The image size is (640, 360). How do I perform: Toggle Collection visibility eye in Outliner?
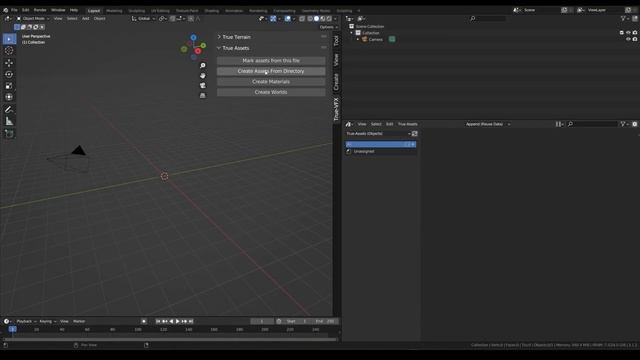[628, 33]
